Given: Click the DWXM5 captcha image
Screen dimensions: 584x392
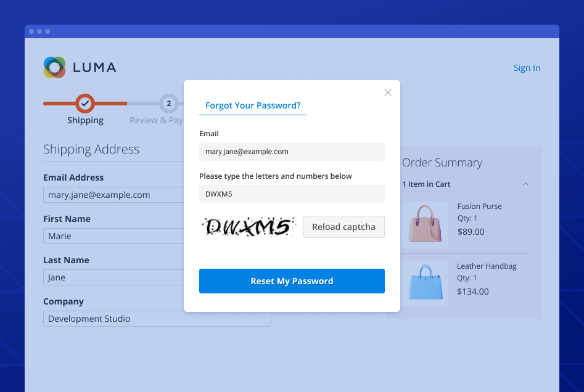Looking at the screenshot, I should pos(248,227).
